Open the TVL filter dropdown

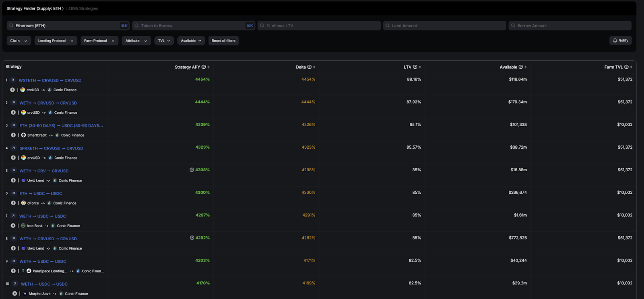click(164, 41)
